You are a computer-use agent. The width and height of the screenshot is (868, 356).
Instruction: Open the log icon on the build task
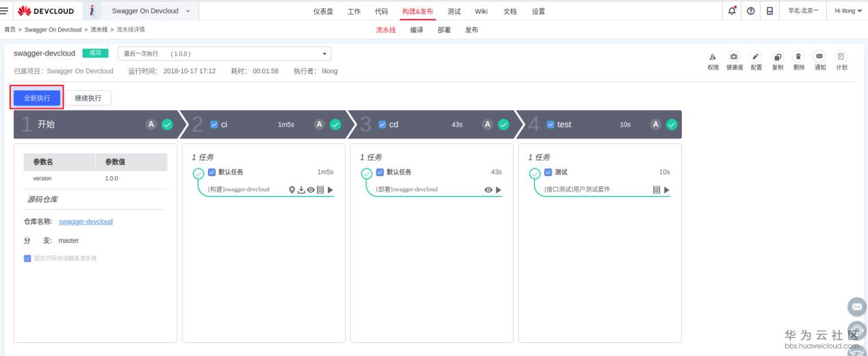(320, 190)
